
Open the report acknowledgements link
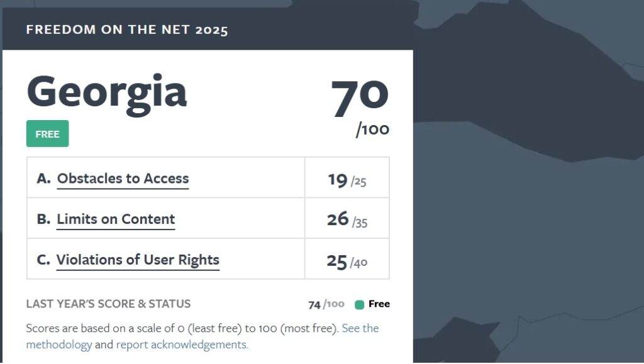[x=182, y=345]
